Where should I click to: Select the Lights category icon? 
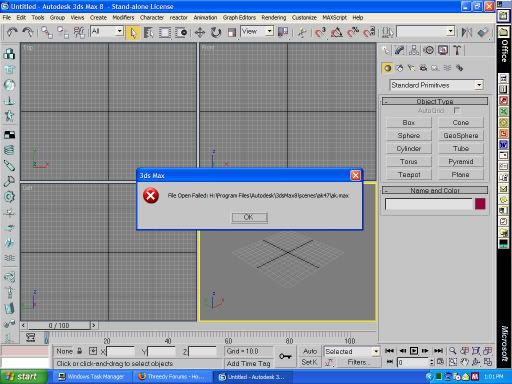[x=411, y=68]
